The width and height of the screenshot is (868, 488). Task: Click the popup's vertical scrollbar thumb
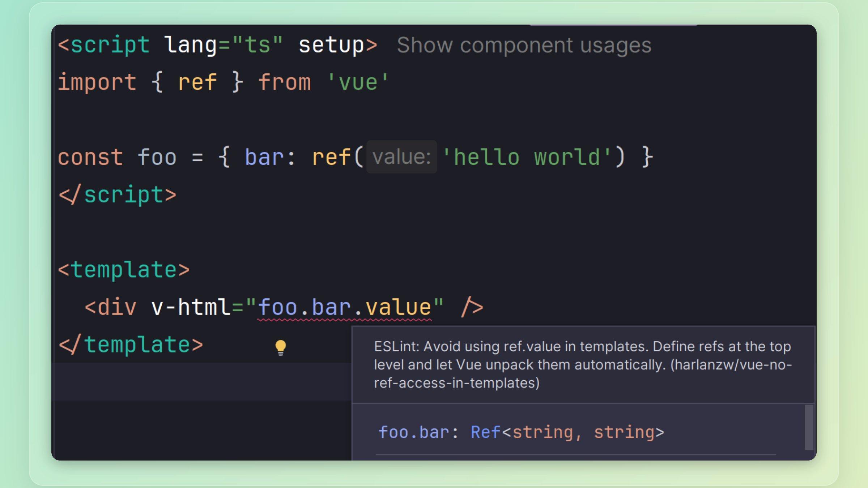coord(809,427)
